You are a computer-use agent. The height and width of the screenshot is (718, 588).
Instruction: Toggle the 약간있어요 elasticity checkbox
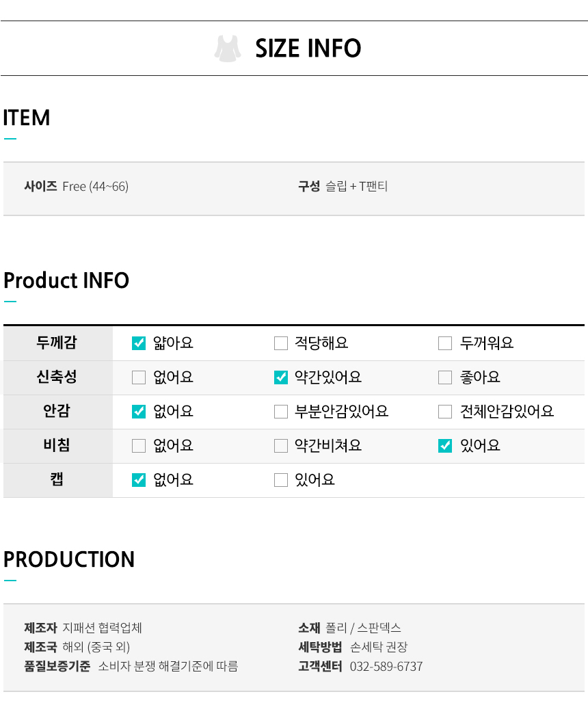point(281,377)
